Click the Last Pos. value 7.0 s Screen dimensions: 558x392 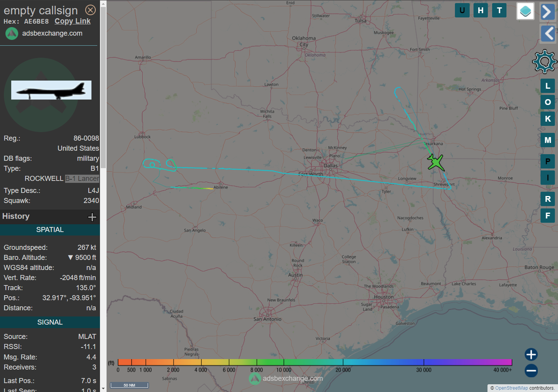point(89,381)
